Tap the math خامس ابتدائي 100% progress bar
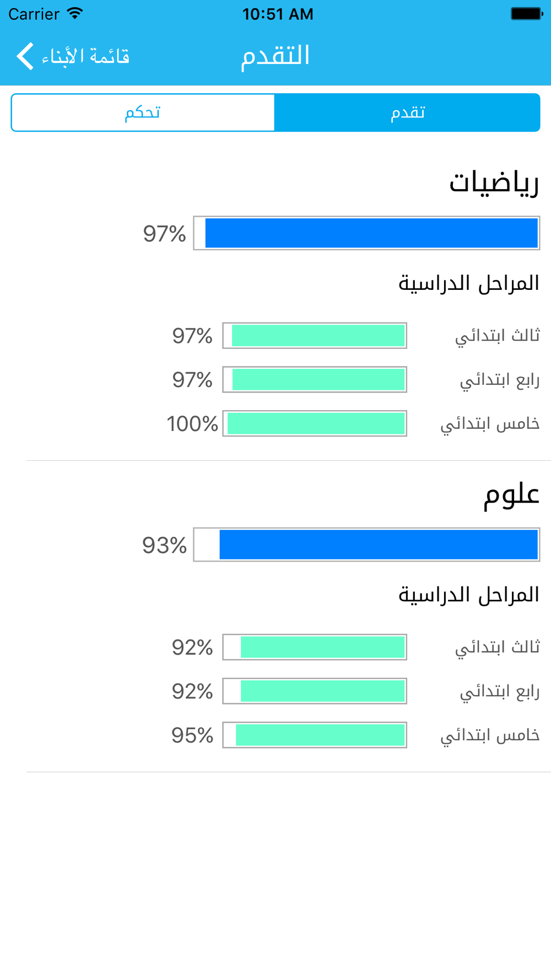The height and width of the screenshot is (980, 551). pyautogui.click(x=315, y=423)
